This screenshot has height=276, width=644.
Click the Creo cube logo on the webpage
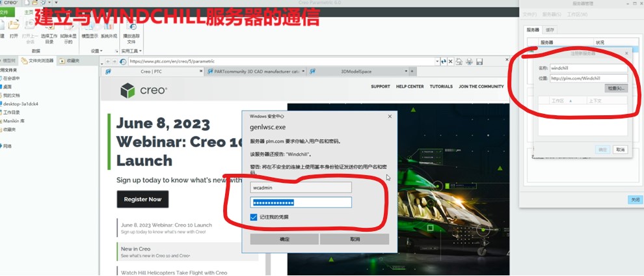127,90
